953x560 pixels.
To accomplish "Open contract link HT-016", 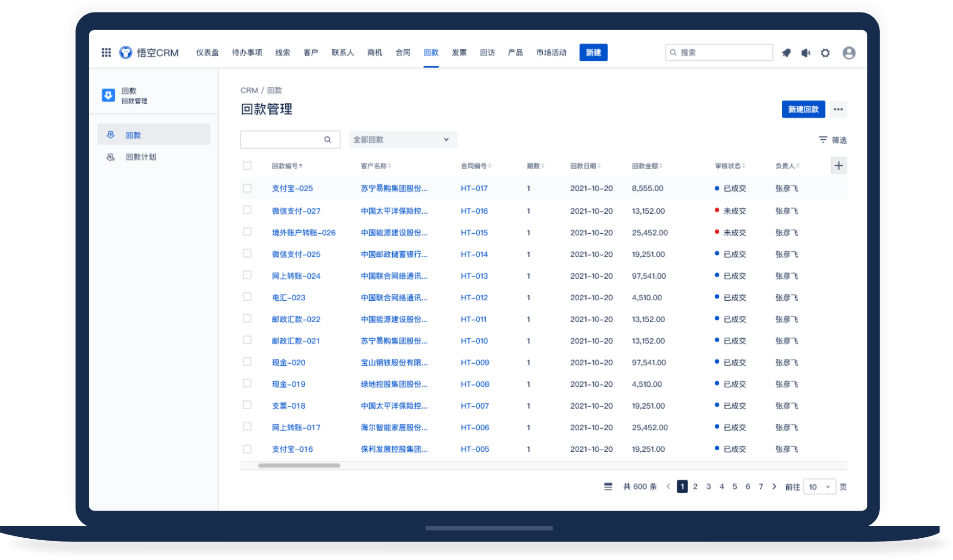I will 474,211.
